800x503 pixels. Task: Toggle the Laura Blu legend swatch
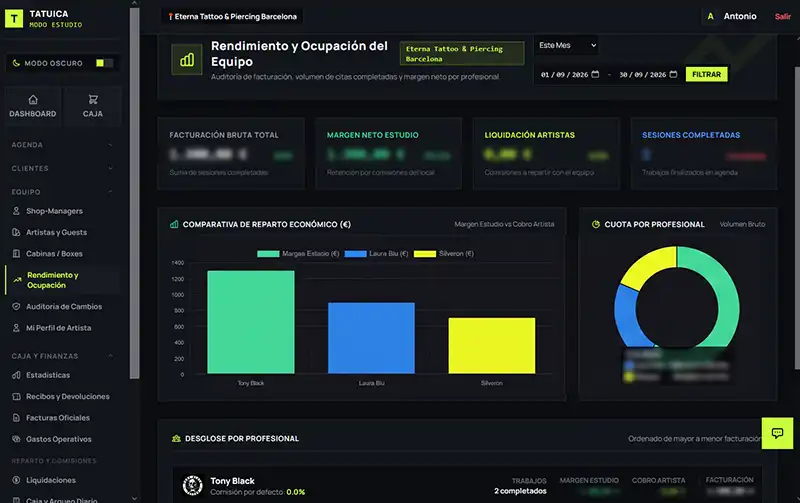pyautogui.click(x=356, y=254)
